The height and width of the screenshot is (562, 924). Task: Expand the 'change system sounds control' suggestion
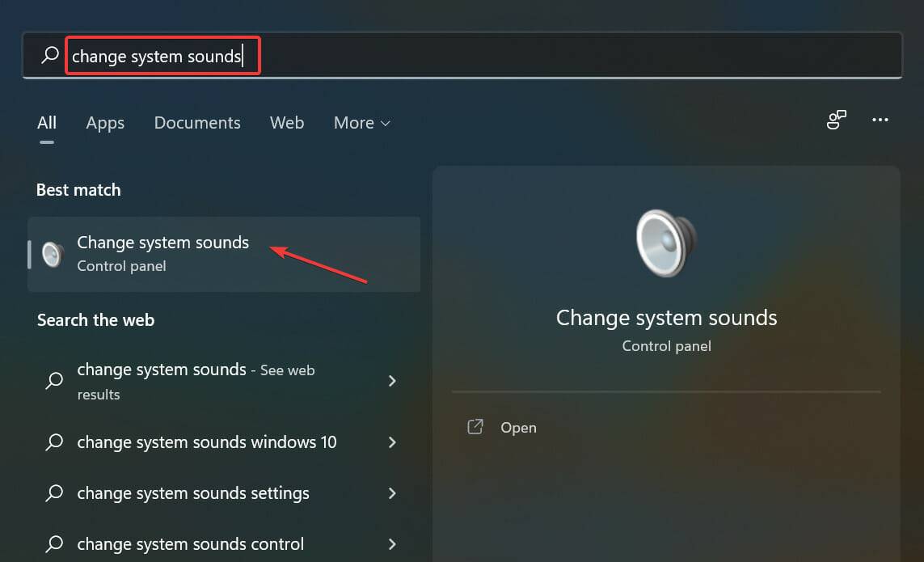click(x=392, y=543)
